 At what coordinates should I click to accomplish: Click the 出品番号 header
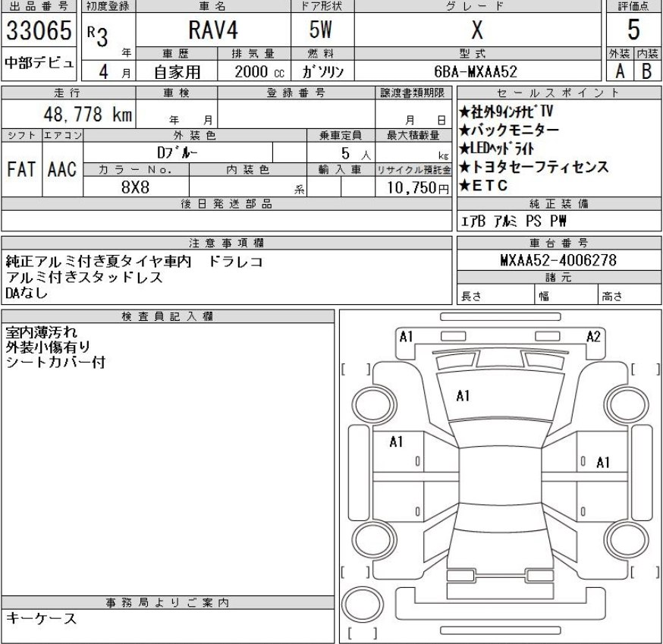coord(39,6)
